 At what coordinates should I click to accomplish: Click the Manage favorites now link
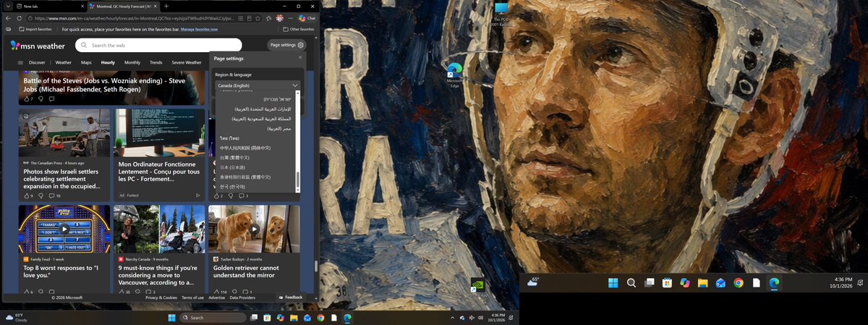(199, 30)
